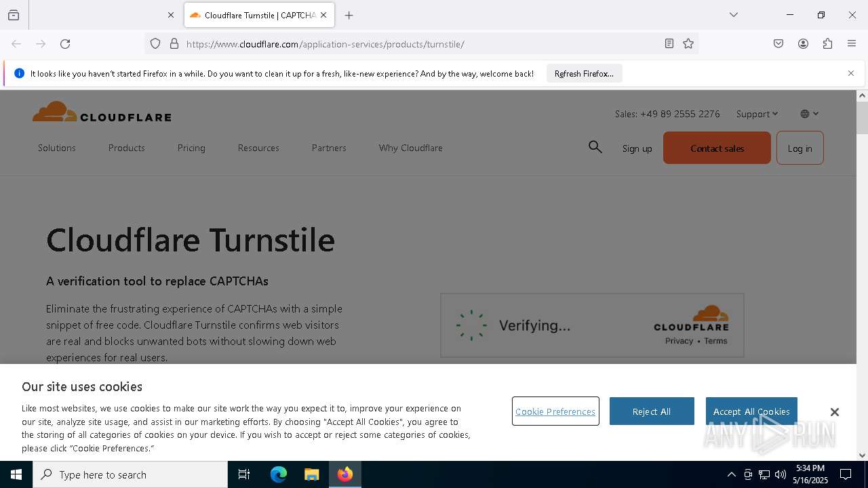
Task: Bookmark this page with star icon
Action: (x=688, y=44)
